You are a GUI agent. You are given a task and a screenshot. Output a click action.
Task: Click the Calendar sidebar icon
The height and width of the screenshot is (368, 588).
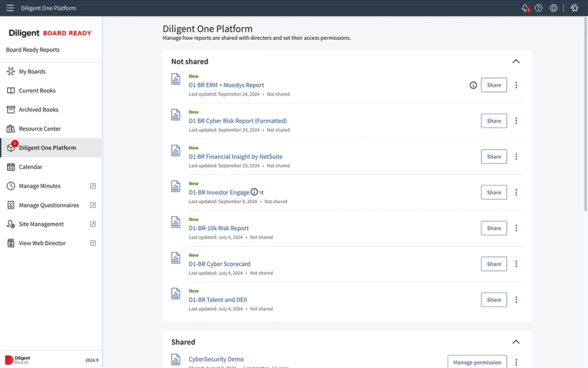point(11,167)
